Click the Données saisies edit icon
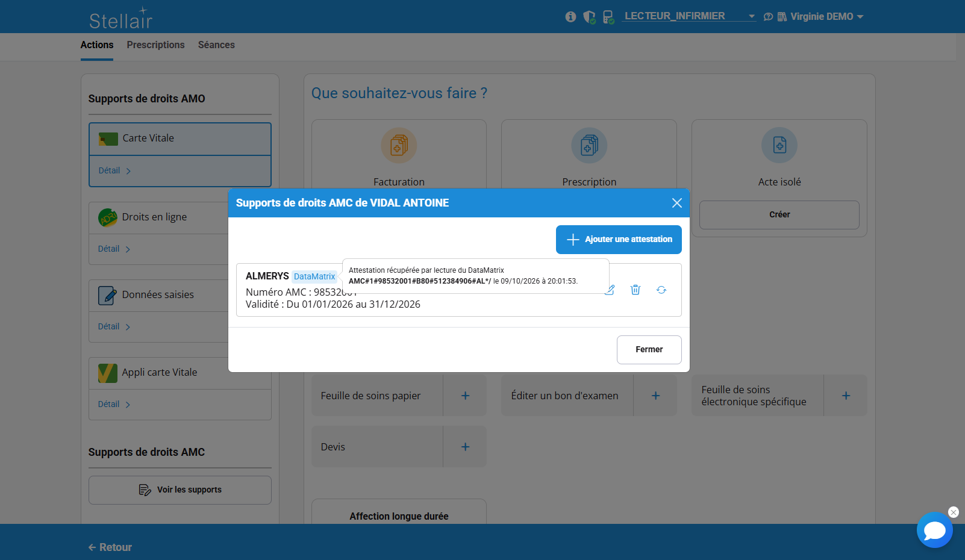The height and width of the screenshot is (560, 965). pyautogui.click(x=108, y=295)
